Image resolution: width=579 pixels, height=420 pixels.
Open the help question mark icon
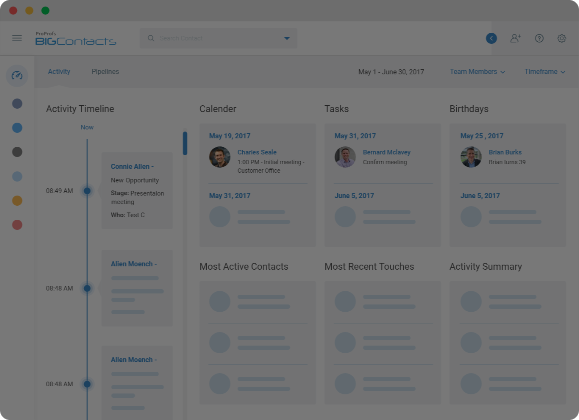point(539,38)
